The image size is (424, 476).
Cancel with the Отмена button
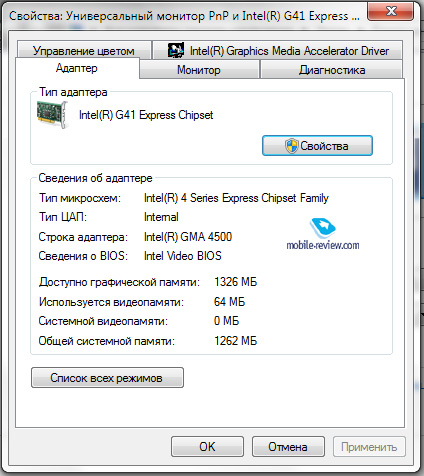[288, 447]
